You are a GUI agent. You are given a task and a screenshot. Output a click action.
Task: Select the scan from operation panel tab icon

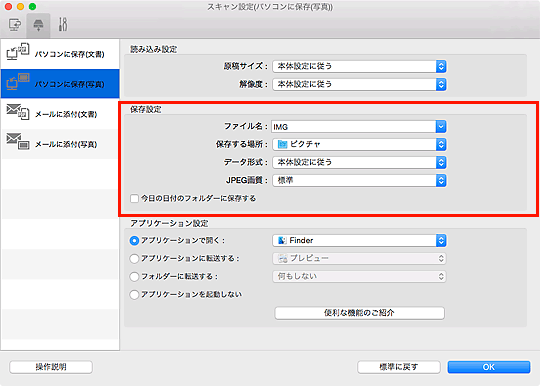(x=38, y=25)
